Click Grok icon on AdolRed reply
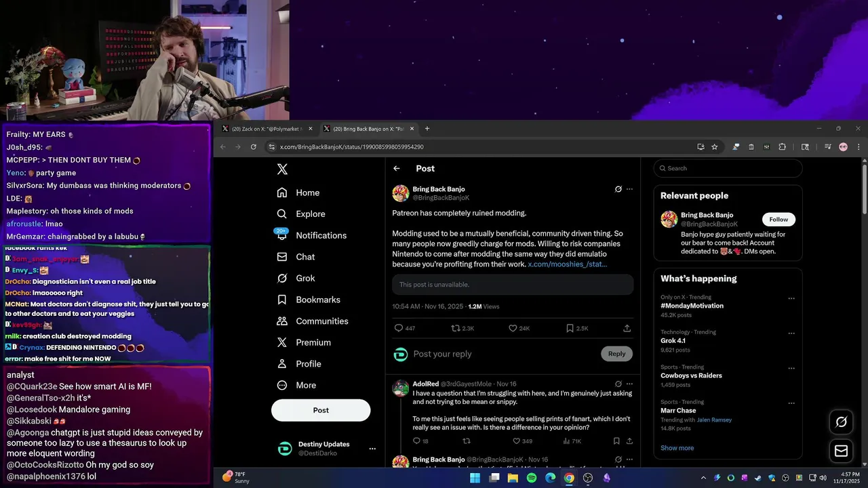This screenshot has width=868, height=488. pyautogui.click(x=618, y=384)
